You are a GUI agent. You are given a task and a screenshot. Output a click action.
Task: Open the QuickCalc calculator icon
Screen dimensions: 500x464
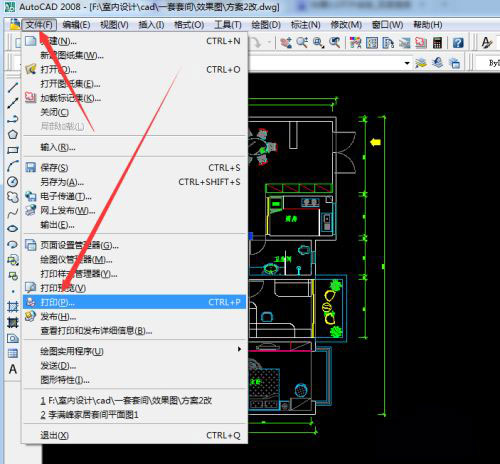point(437,43)
